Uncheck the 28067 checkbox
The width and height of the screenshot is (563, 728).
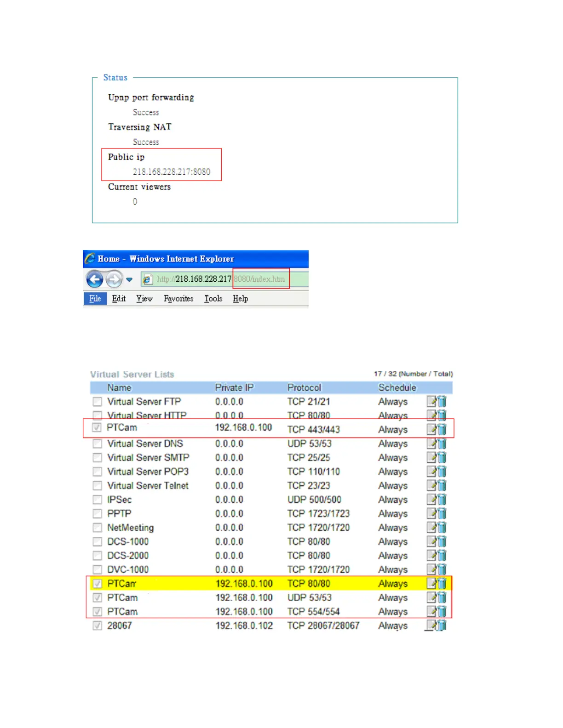pos(97,626)
